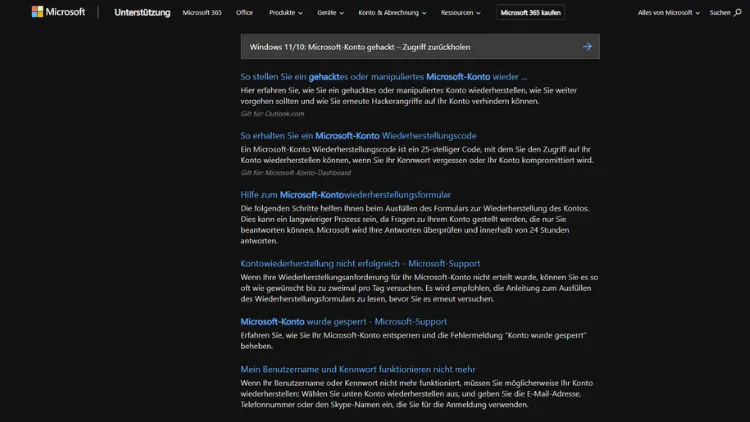
Task: Click the description about erneute Hackerangriffe
Action: click(408, 96)
